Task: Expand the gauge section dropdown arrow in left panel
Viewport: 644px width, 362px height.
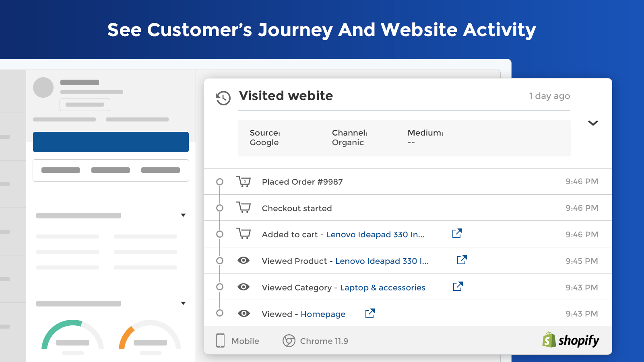Action: coord(183,303)
